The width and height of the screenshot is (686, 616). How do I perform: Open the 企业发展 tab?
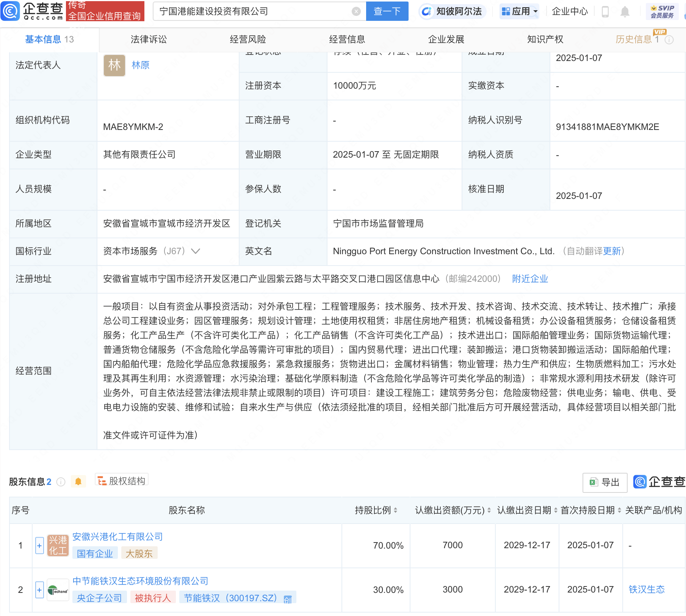[446, 39]
